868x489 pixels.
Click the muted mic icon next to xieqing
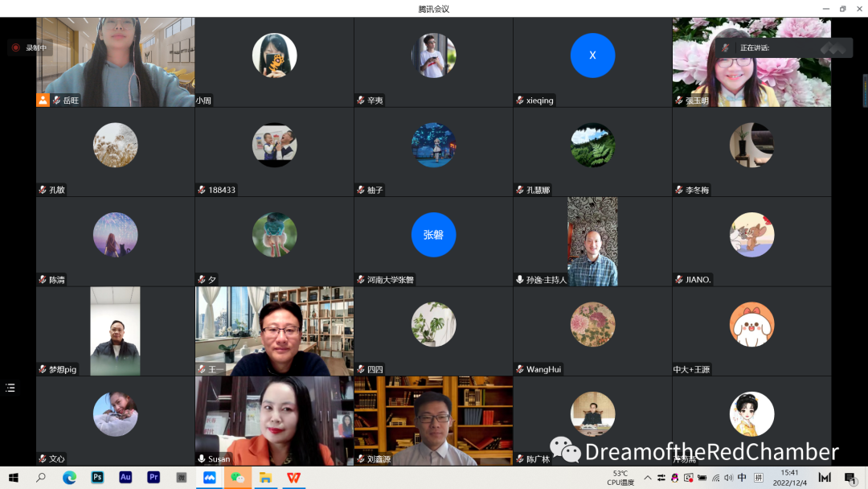coord(521,101)
